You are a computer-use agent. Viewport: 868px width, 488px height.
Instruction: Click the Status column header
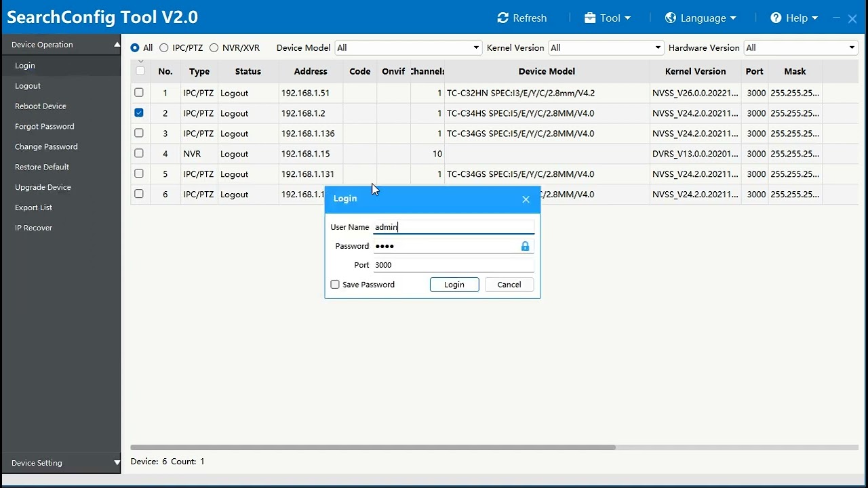248,71
